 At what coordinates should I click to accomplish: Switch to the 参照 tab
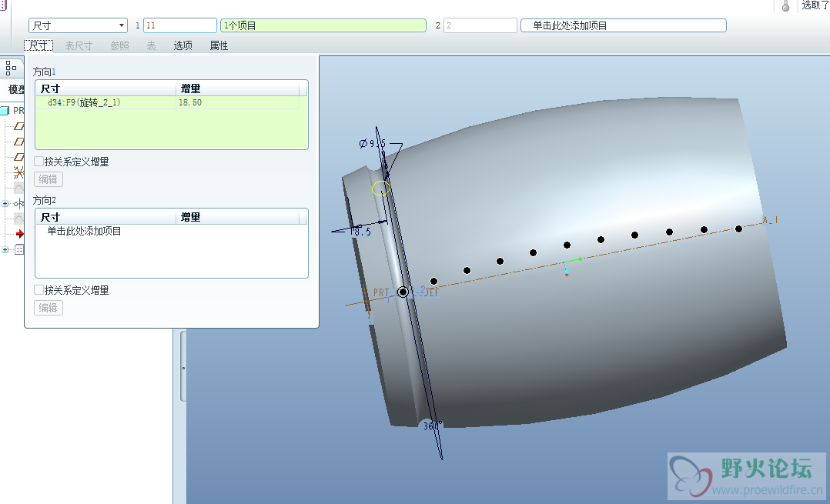119,45
